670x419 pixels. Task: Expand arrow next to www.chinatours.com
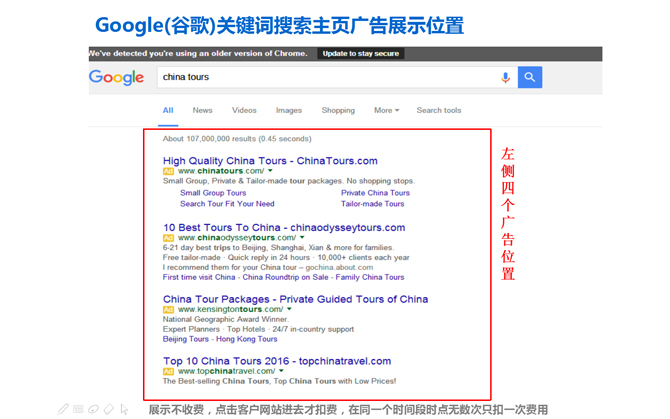pos(270,171)
